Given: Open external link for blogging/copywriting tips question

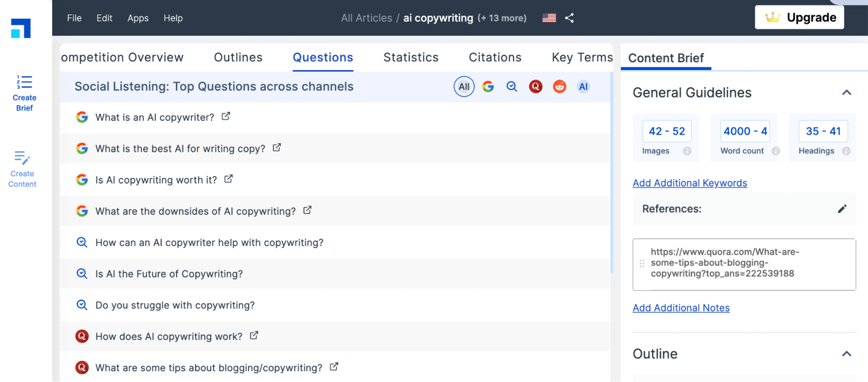Looking at the screenshot, I should tap(334, 367).
